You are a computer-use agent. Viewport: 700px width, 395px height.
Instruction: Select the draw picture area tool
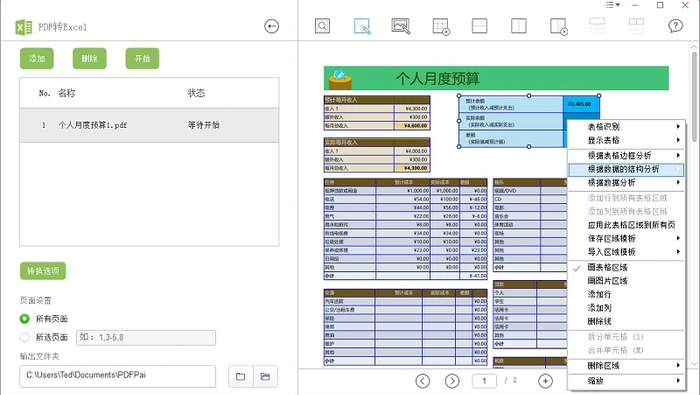coord(401,26)
